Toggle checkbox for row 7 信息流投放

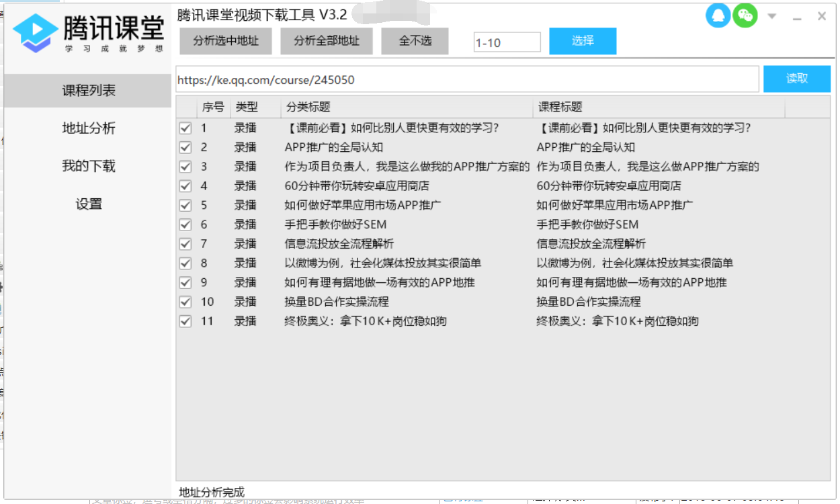point(185,244)
